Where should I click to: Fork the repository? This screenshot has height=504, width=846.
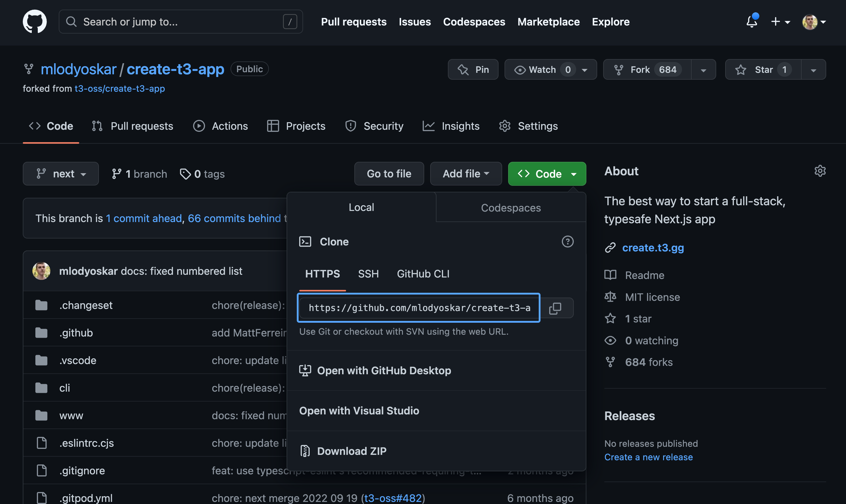(647, 70)
